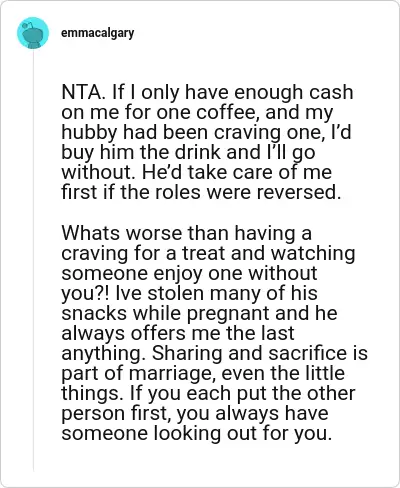Click the line 'part of marriage, even the little'
The image size is (400, 488).
pyautogui.click(x=203, y=373)
